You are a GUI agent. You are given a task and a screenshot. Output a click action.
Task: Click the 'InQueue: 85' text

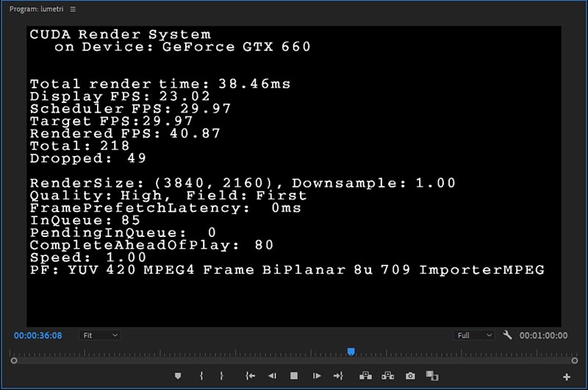tap(85, 220)
